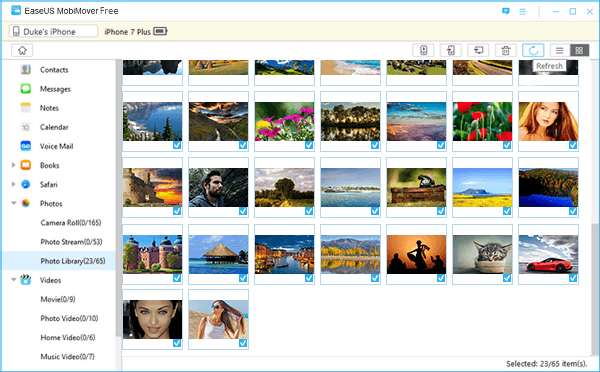
Task: Click the red-haired woman photo thumbnail
Action: 548,121
